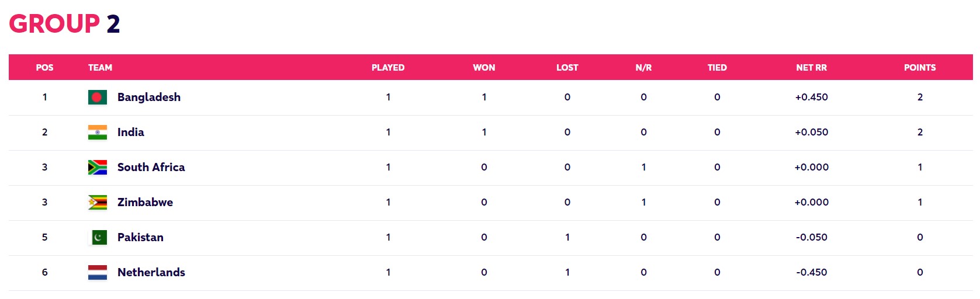Select the Zimbabwe team name

click(x=145, y=203)
